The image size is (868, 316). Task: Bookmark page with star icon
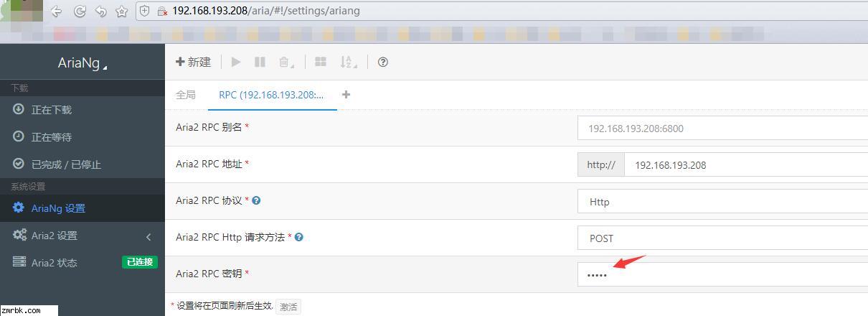[x=121, y=11]
